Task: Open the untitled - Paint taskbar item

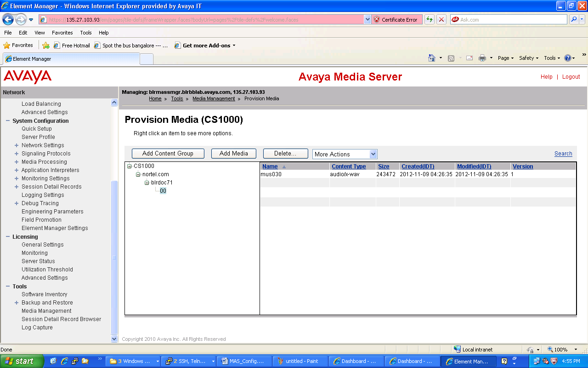Action: point(301,361)
